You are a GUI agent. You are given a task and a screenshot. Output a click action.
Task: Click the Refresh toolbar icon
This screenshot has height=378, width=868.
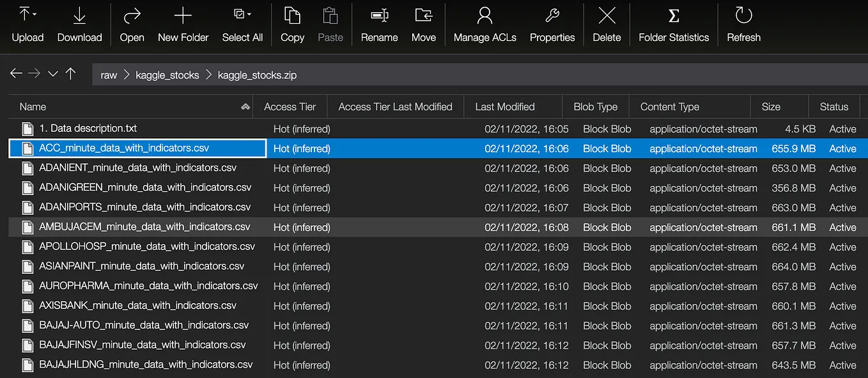(x=743, y=15)
